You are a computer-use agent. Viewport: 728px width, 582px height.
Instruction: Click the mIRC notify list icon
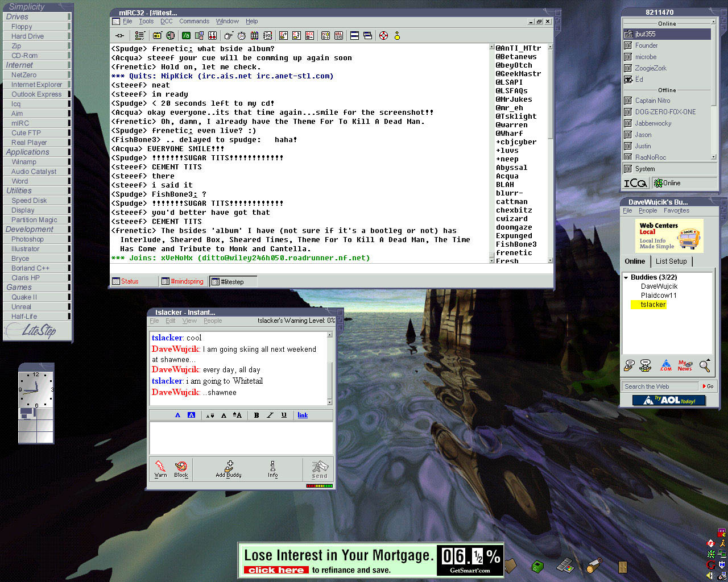coord(325,36)
